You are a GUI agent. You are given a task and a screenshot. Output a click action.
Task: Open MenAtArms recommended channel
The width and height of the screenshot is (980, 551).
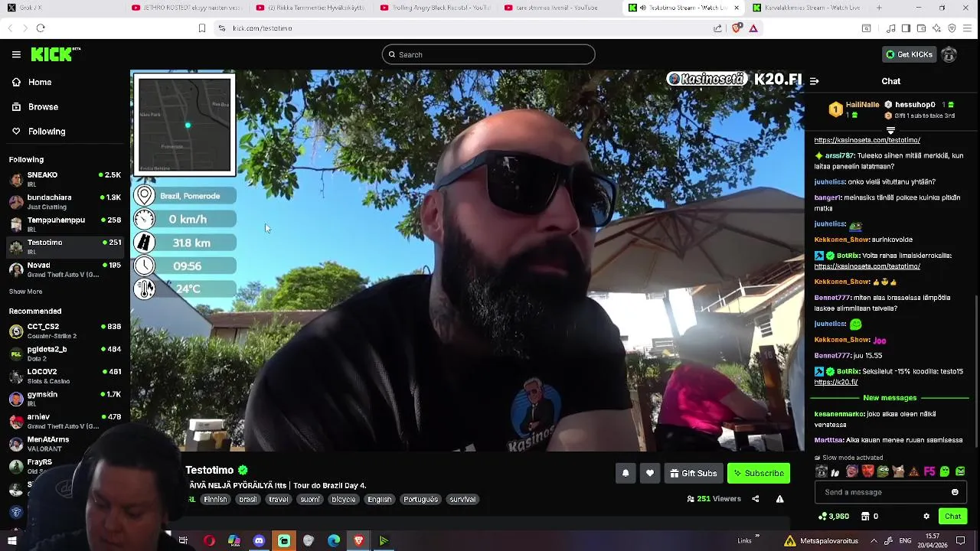click(x=65, y=443)
